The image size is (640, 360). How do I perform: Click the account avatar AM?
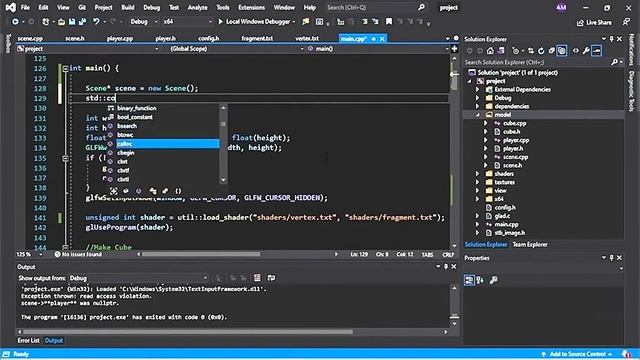click(561, 7)
